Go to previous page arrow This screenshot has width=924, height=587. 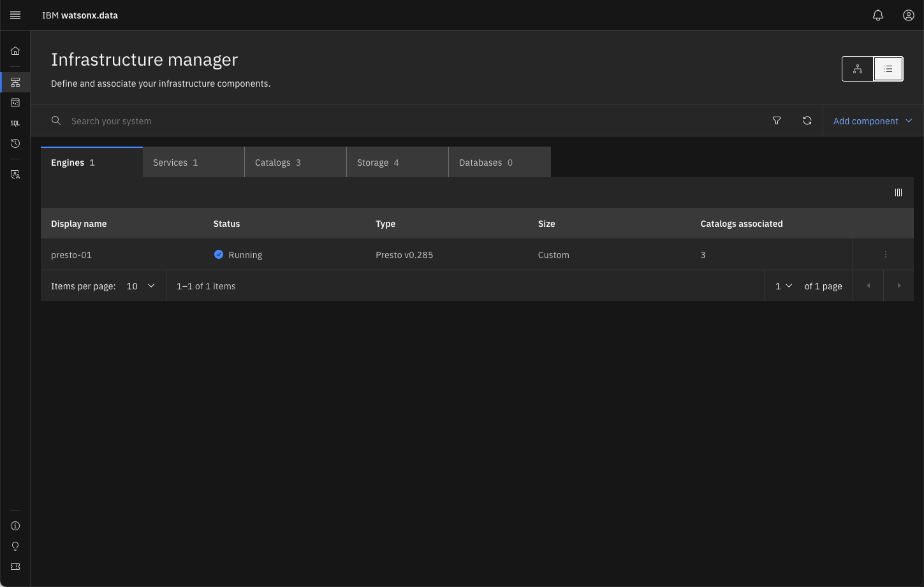pos(868,286)
